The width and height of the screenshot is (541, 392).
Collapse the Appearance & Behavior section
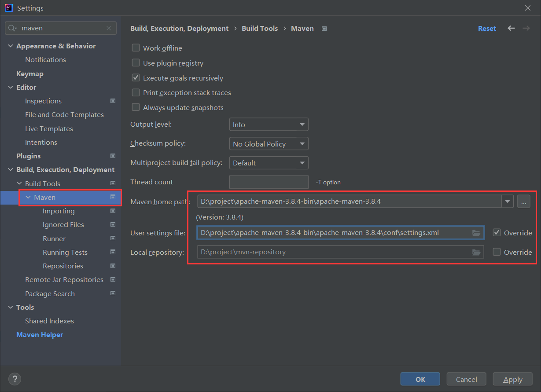11,46
